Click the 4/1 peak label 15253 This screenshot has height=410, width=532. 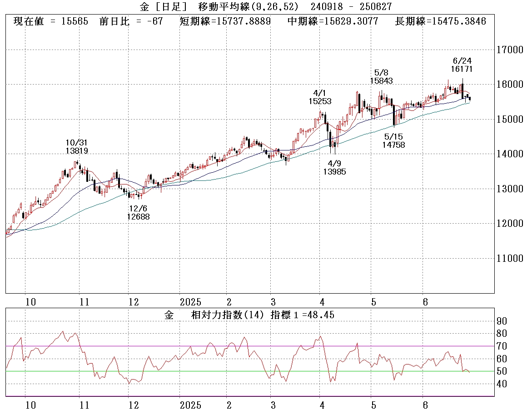point(320,101)
